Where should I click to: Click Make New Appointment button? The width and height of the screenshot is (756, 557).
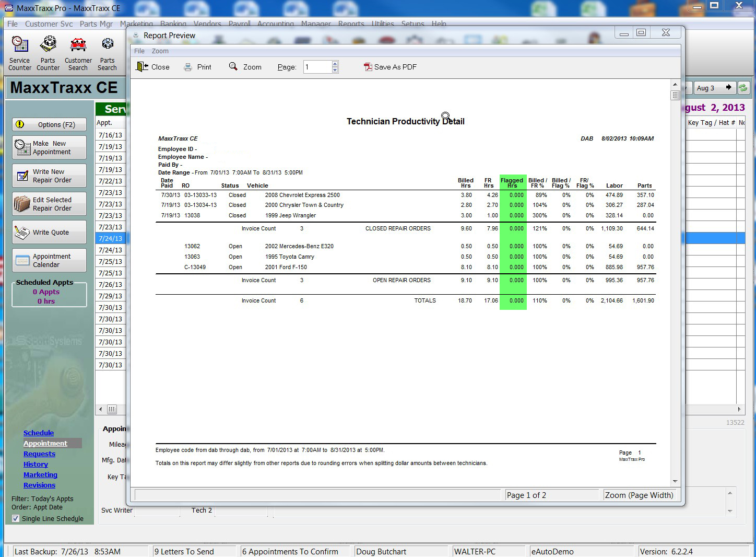click(49, 147)
